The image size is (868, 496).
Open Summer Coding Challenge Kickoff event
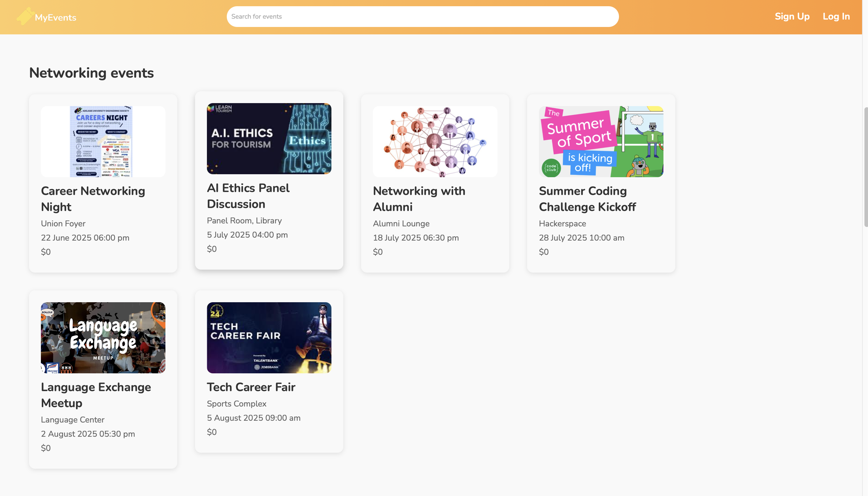(587, 199)
